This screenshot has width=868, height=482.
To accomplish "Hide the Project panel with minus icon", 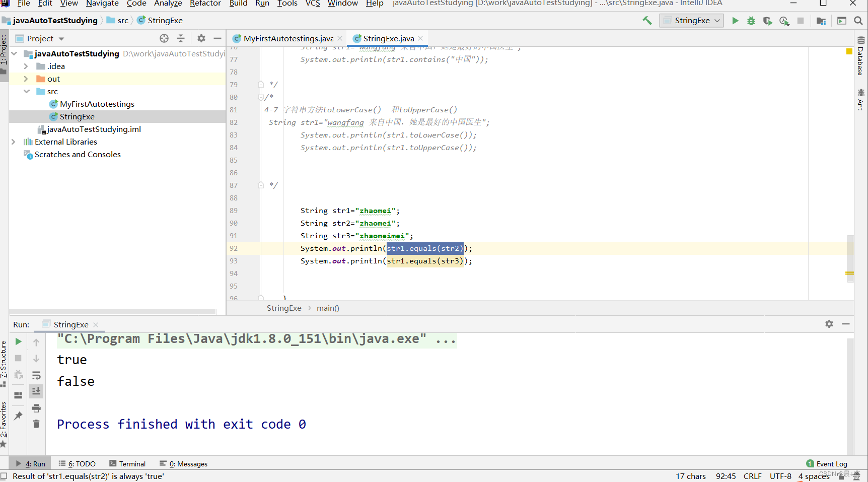I will pos(218,38).
